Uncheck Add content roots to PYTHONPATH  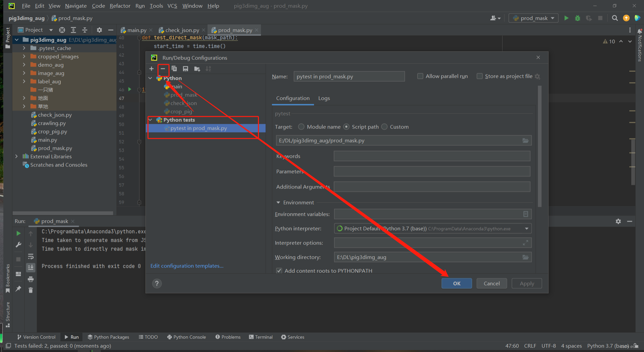coord(279,271)
